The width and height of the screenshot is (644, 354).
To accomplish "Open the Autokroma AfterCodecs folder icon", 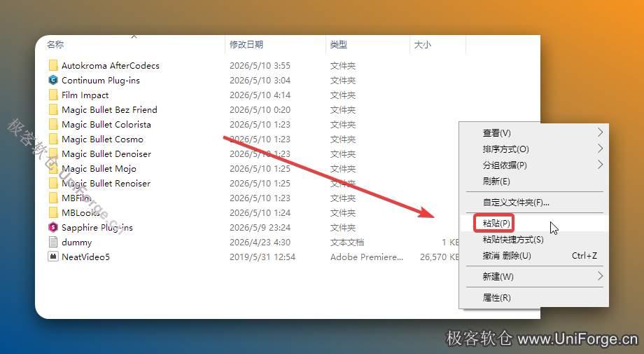I will tap(53, 65).
